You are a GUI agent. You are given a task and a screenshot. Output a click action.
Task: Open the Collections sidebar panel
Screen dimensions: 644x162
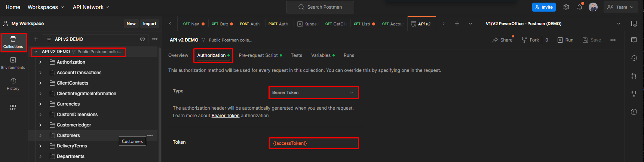[x=13, y=42]
